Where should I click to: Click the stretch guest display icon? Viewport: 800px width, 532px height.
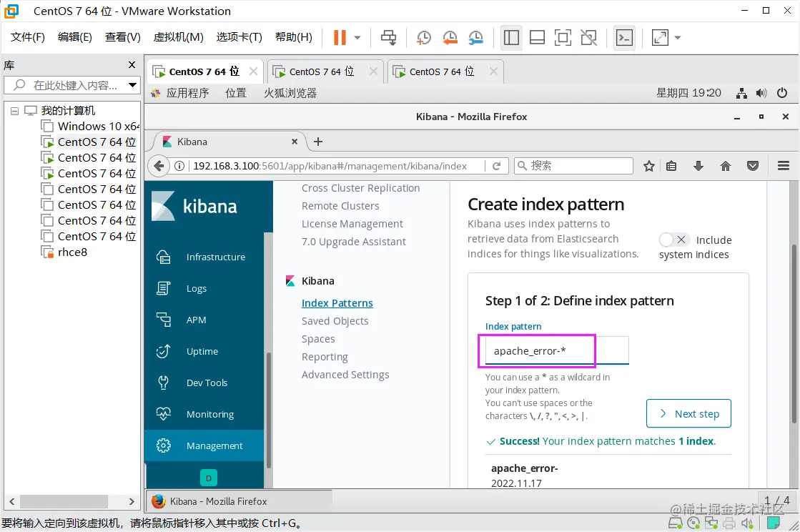(660, 37)
